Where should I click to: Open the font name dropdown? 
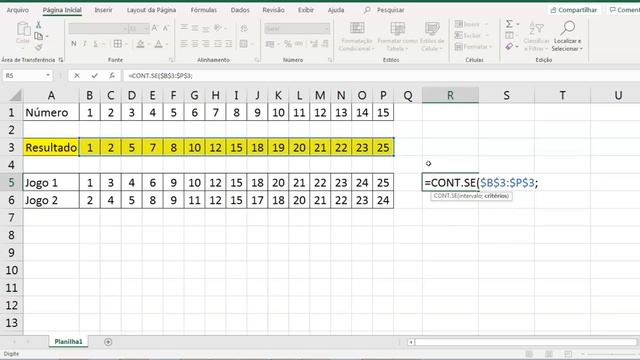coord(125,28)
